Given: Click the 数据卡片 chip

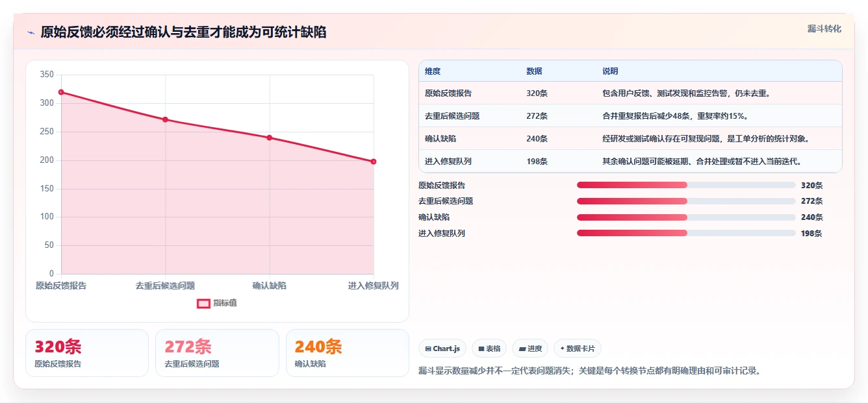Looking at the screenshot, I should [578, 348].
